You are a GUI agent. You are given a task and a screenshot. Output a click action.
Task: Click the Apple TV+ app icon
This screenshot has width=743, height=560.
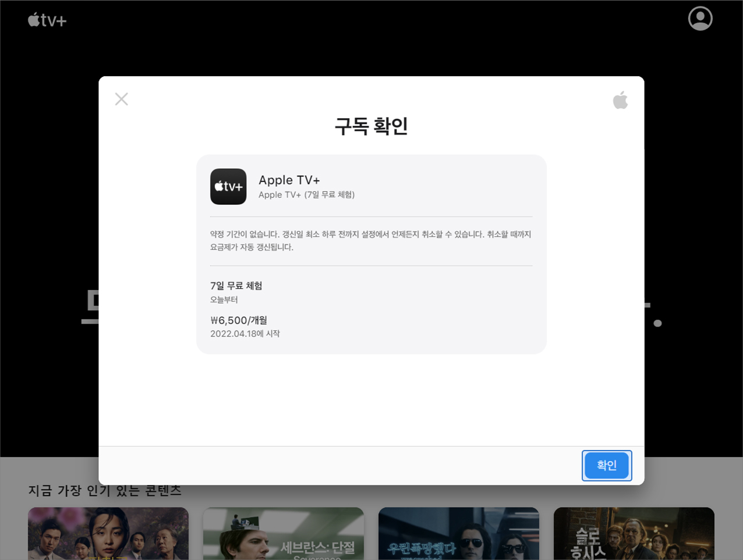228,186
